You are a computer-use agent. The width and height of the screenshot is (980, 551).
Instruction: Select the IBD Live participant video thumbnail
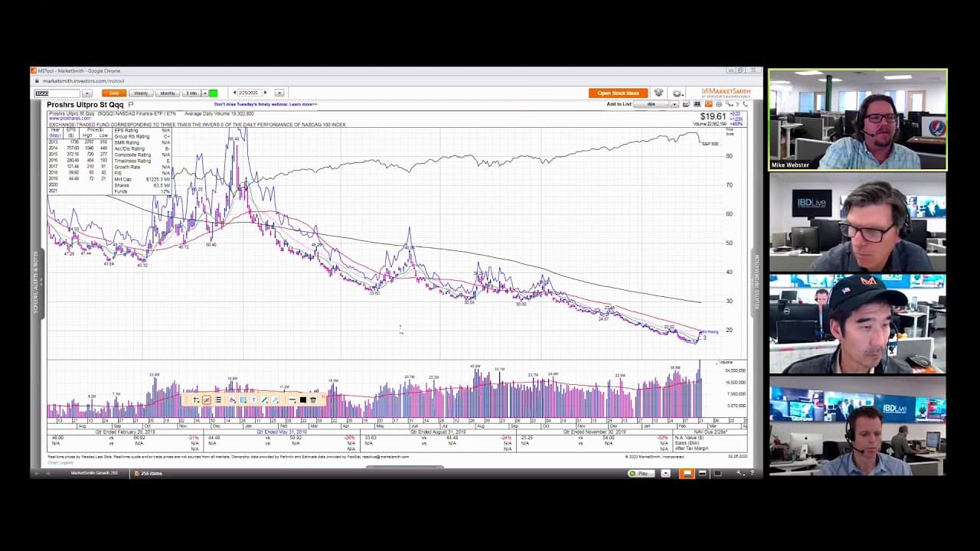857,221
